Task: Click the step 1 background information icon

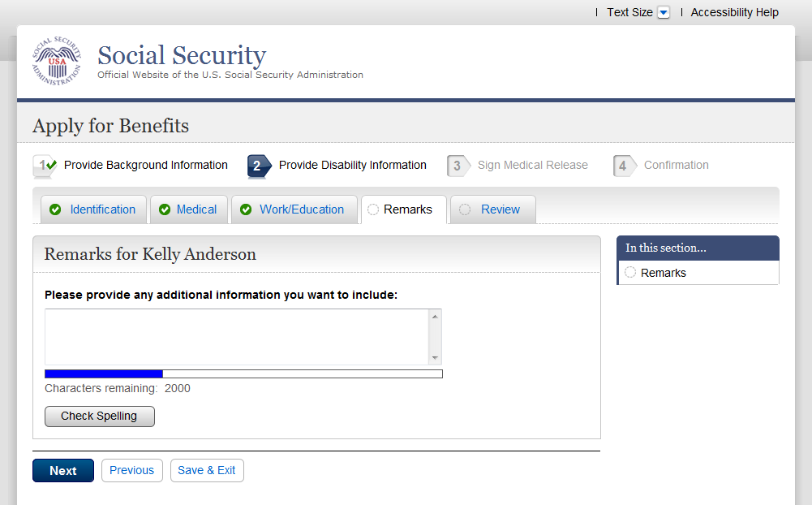Action: [x=44, y=166]
